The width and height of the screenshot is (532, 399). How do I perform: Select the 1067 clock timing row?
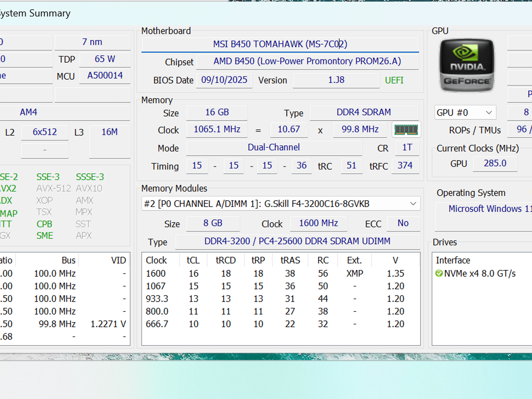pos(281,286)
